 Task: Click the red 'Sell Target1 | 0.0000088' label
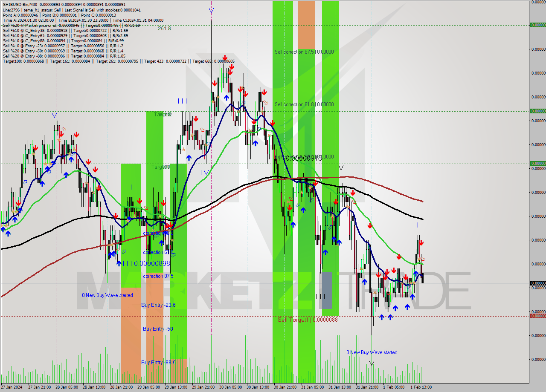[308, 320]
